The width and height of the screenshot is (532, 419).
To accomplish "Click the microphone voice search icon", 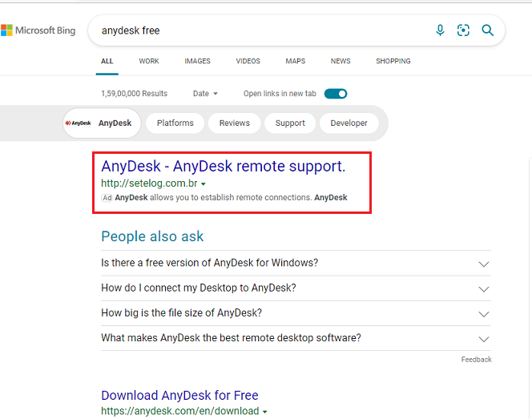I will (440, 30).
